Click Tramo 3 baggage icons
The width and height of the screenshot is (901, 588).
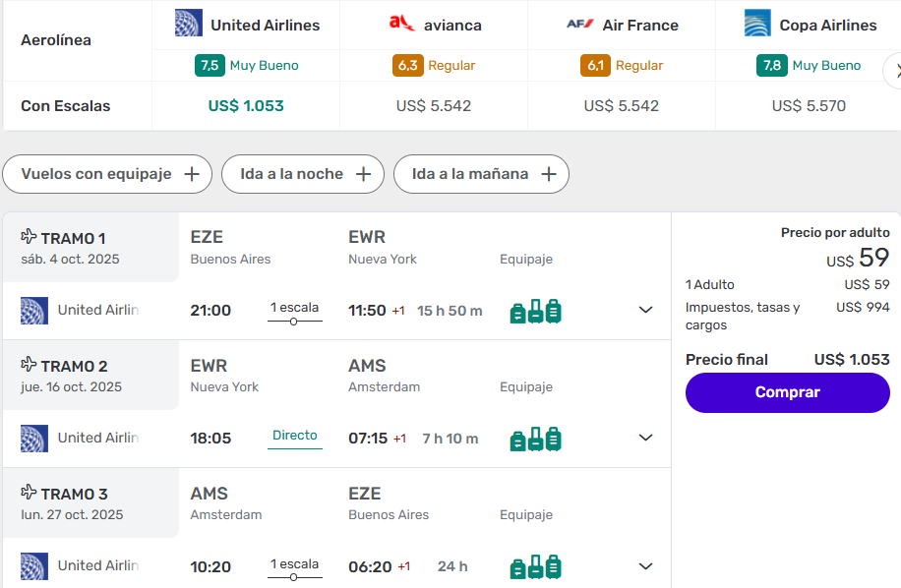(536, 567)
